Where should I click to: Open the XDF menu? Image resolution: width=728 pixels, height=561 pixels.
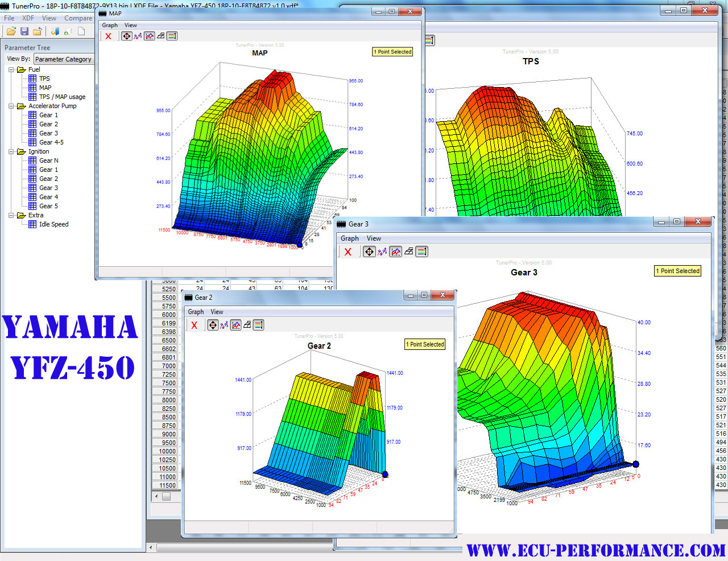28,18
